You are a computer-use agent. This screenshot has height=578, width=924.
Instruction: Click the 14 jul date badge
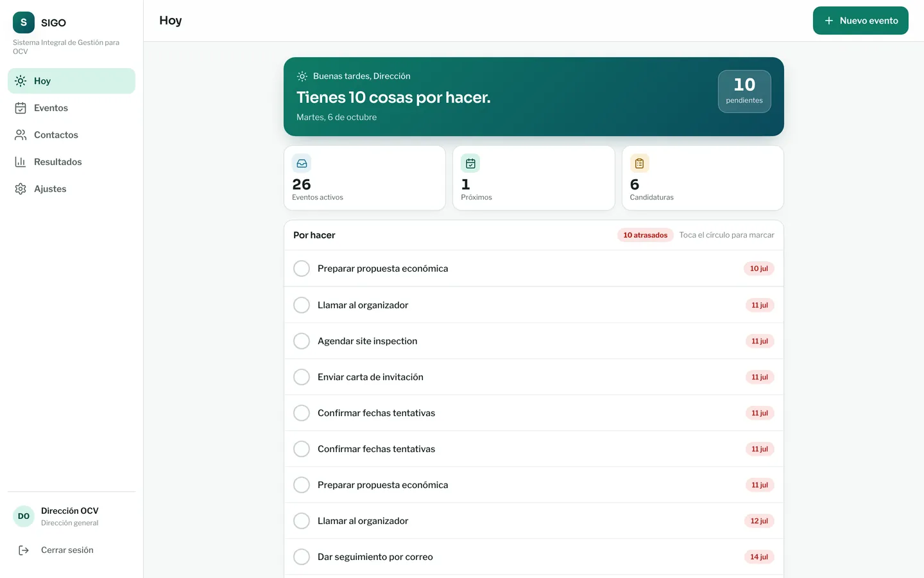tap(759, 557)
